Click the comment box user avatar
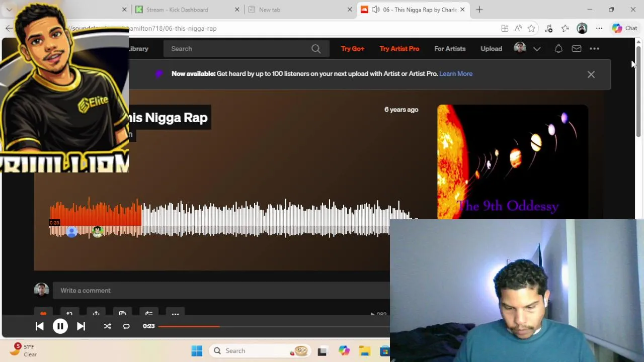Image resolution: width=644 pixels, height=362 pixels. click(x=41, y=290)
